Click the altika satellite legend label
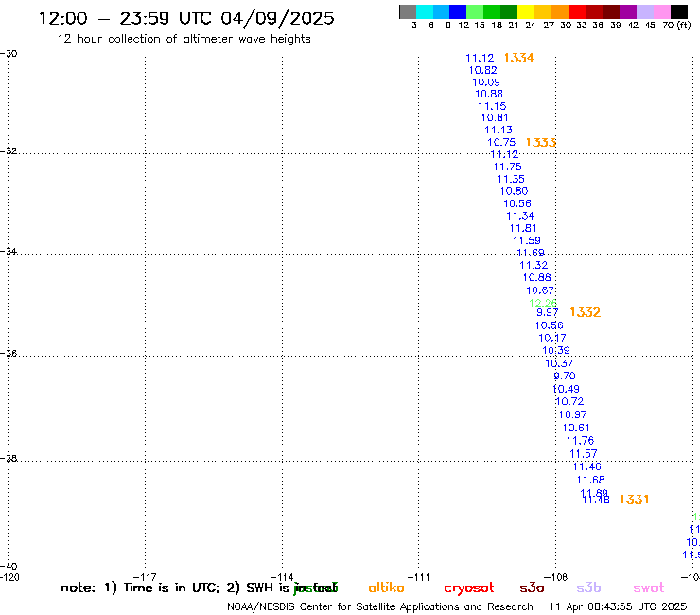Image resolution: width=700 pixels, height=615 pixels. pyautogui.click(x=386, y=588)
